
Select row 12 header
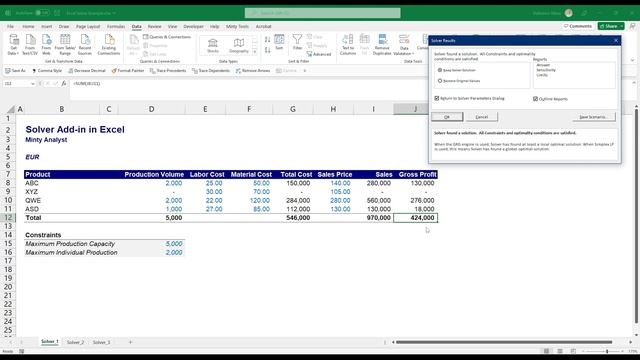pyautogui.click(x=8, y=218)
